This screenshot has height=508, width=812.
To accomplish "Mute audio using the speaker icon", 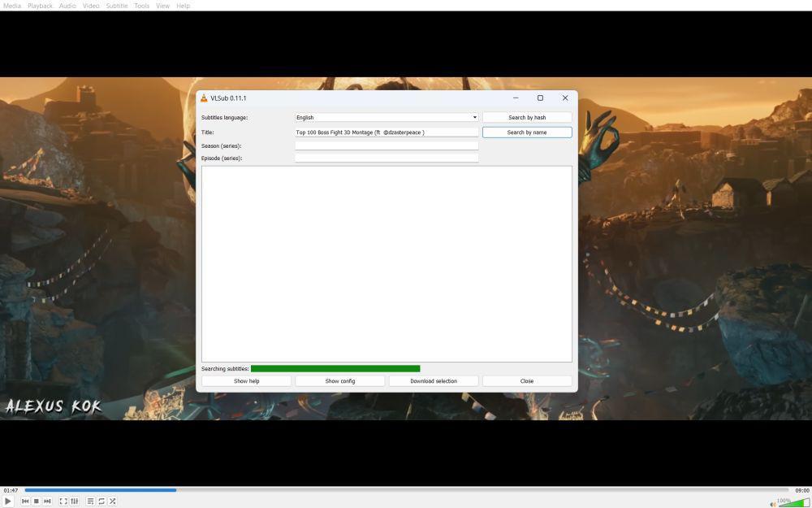I will coord(773,504).
